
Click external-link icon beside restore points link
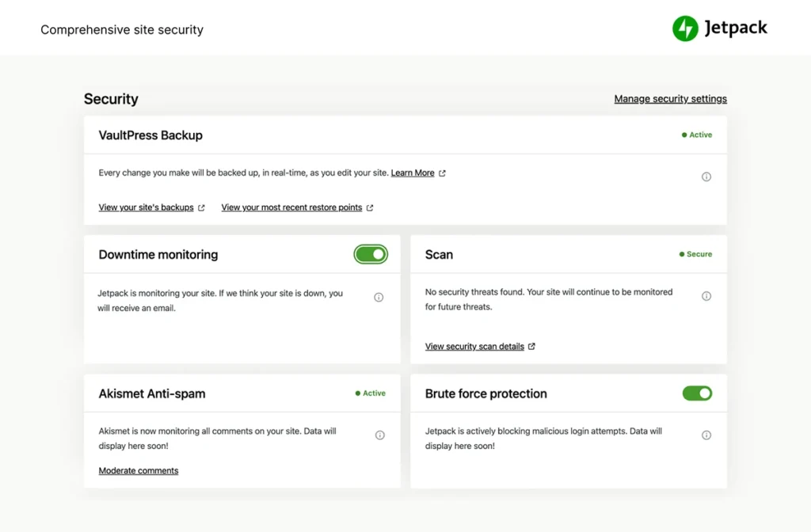click(370, 208)
